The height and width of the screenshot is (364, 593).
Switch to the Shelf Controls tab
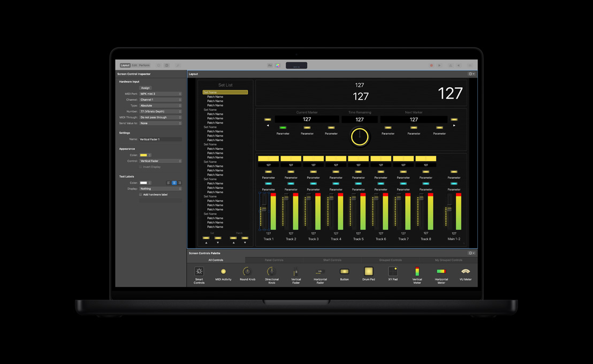pyautogui.click(x=333, y=260)
